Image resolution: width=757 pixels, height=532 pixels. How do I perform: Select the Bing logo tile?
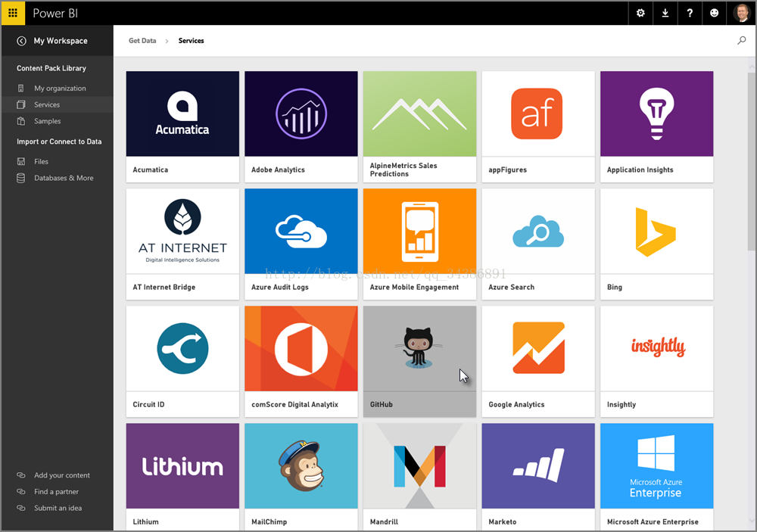656,232
